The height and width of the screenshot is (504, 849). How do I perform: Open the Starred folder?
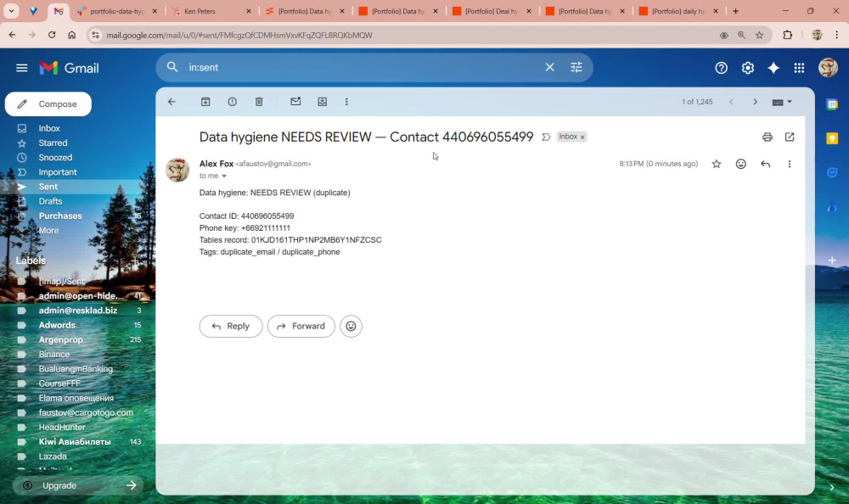click(x=53, y=143)
